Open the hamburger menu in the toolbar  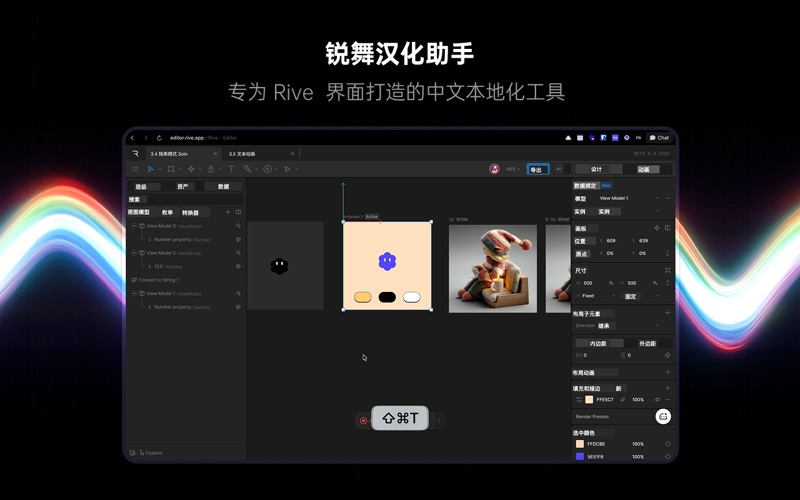click(x=135, y=169)
